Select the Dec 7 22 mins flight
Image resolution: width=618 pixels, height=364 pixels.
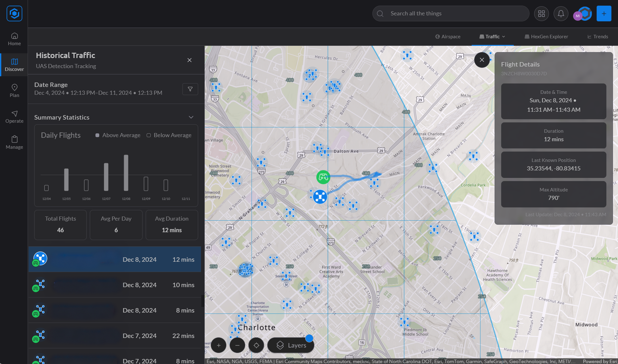(x=115, y=336)
